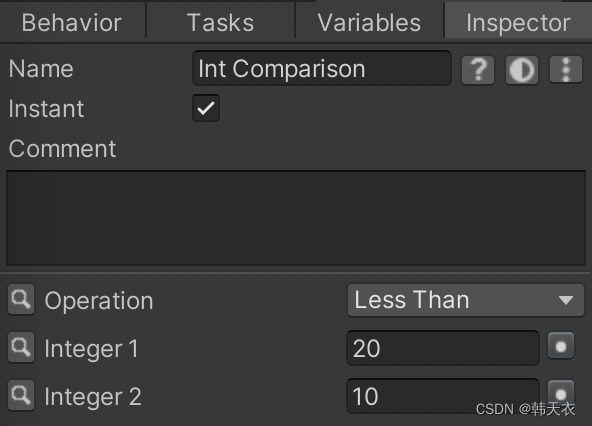Screen dimensions: 592x426
Task: Switch to the Behavior tab
Action: [72, 23]
